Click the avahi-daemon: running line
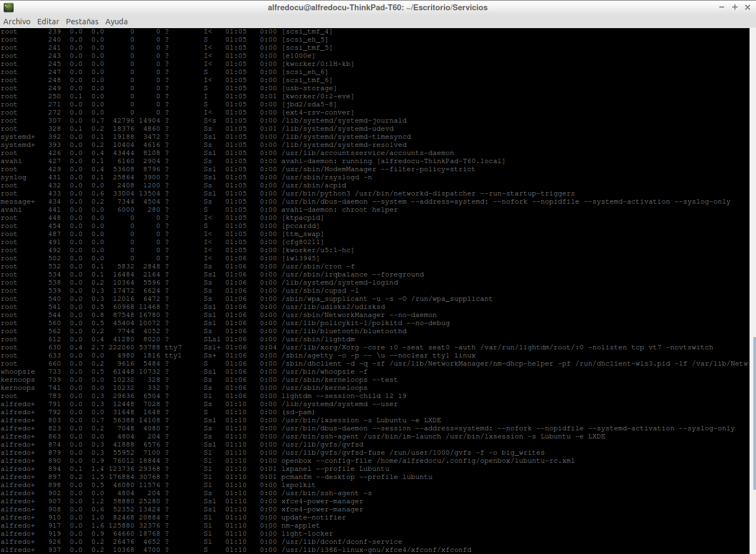756x554 pixels. (394, 161)
